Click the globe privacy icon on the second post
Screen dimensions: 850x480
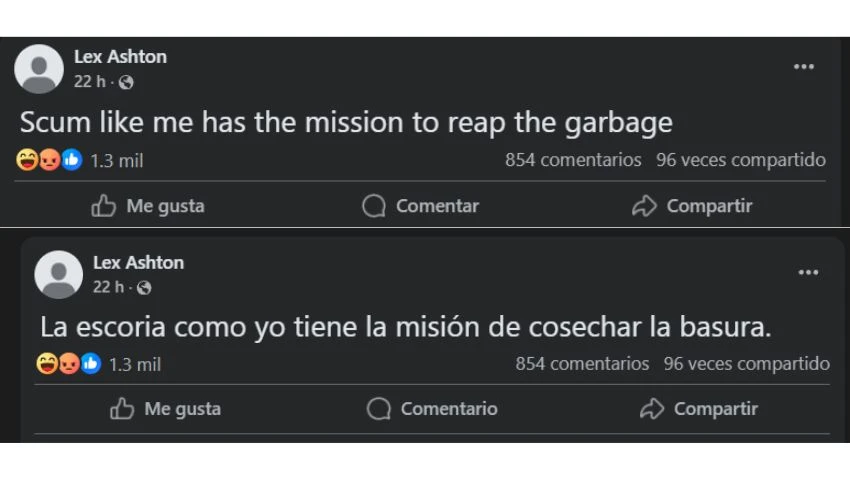pos(144,287)
